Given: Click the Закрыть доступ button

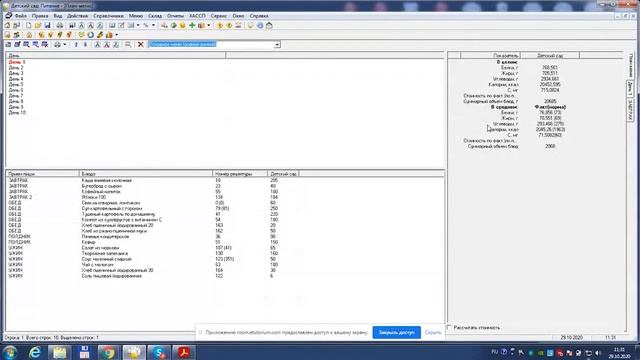Looking at the screenshot, I should tap(396, 332).
